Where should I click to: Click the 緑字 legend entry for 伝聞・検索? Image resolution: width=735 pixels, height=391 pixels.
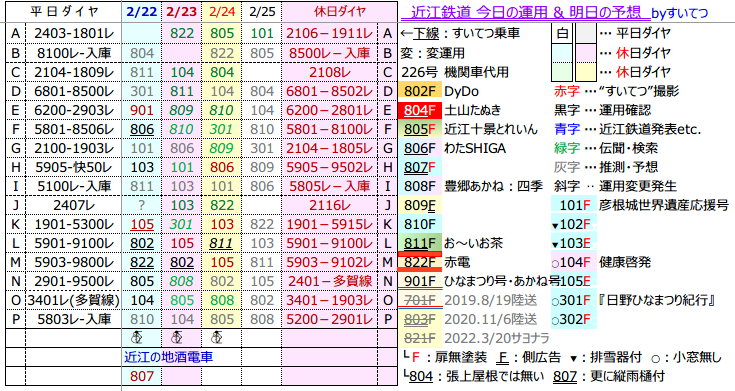606,148
